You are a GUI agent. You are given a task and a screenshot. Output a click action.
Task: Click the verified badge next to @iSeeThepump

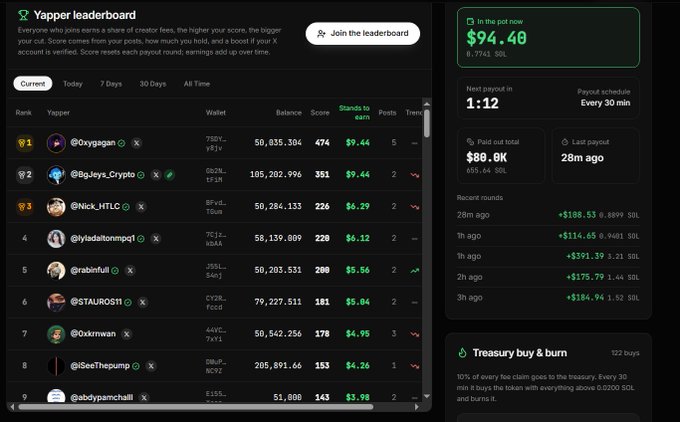(x=136, y=366)
